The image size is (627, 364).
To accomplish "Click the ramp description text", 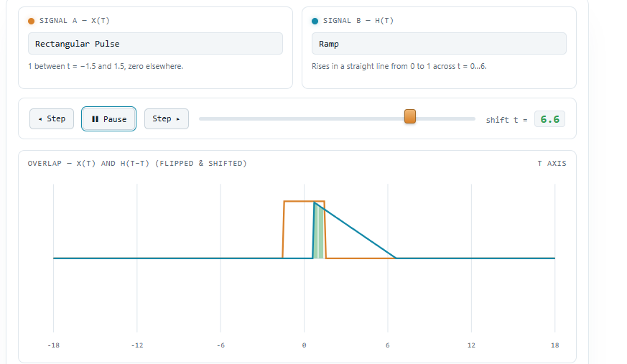I will tap(399, 66).
